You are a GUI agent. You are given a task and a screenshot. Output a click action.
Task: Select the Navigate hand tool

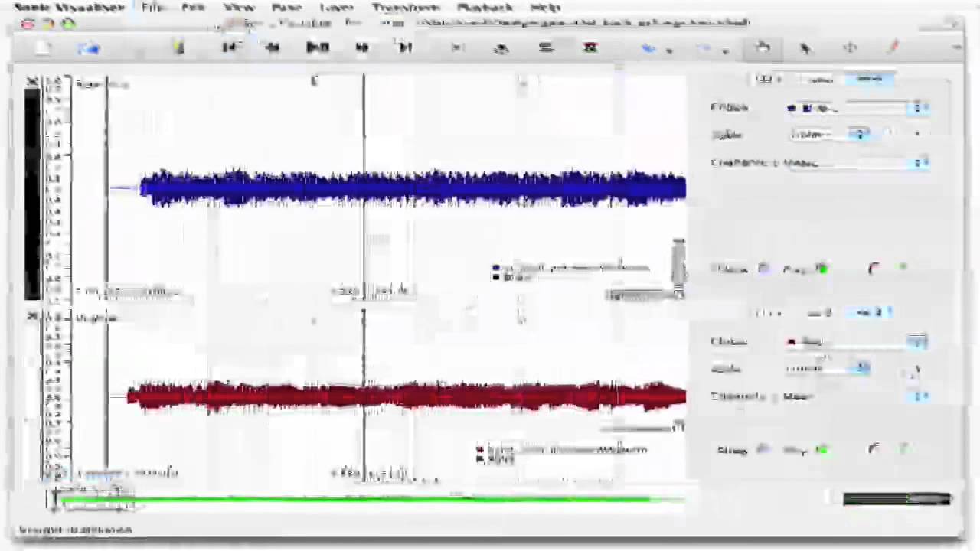click(763, 47)
